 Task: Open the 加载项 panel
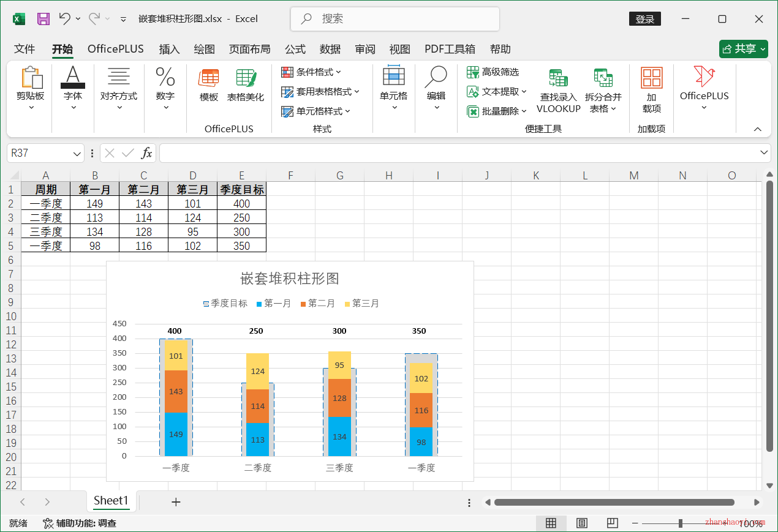[x=651, y=89]
